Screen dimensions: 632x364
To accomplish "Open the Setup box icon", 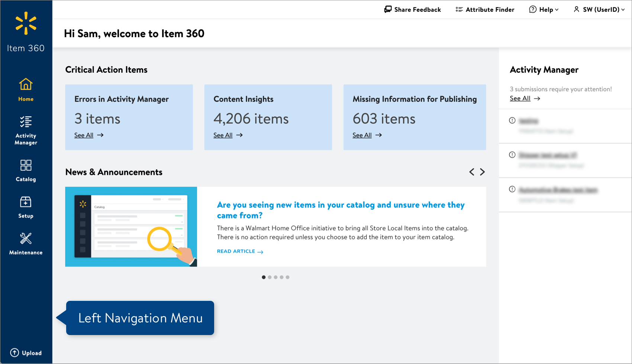I will [26, 202].
